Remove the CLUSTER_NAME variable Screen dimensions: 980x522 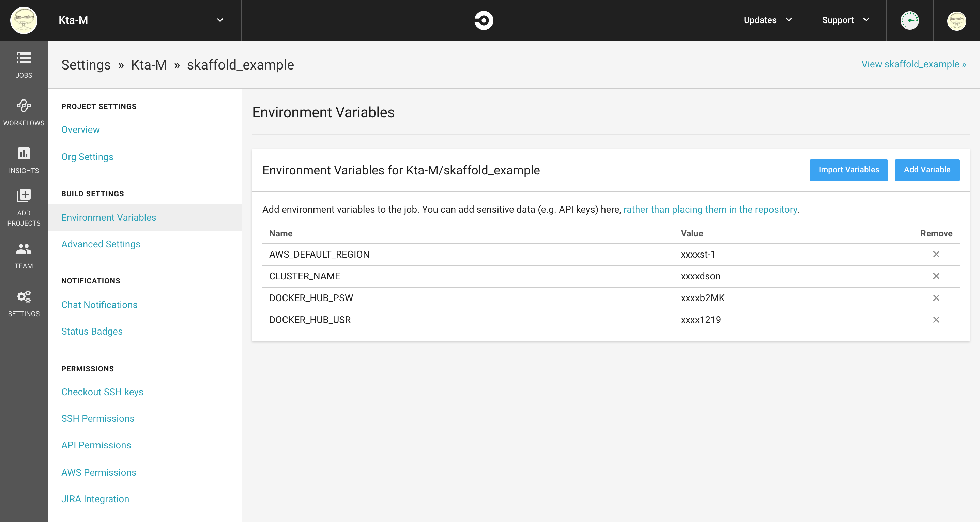click(936, 276)
